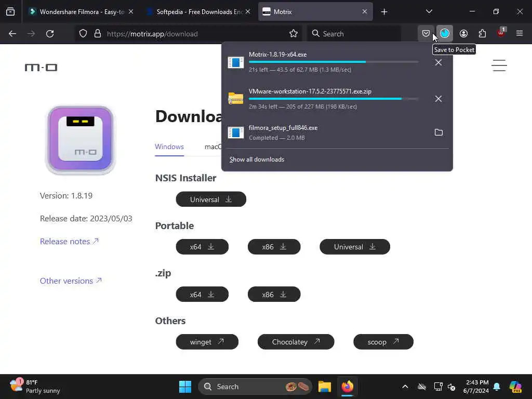Open the Firefox View icon

[x=10, y=11]
